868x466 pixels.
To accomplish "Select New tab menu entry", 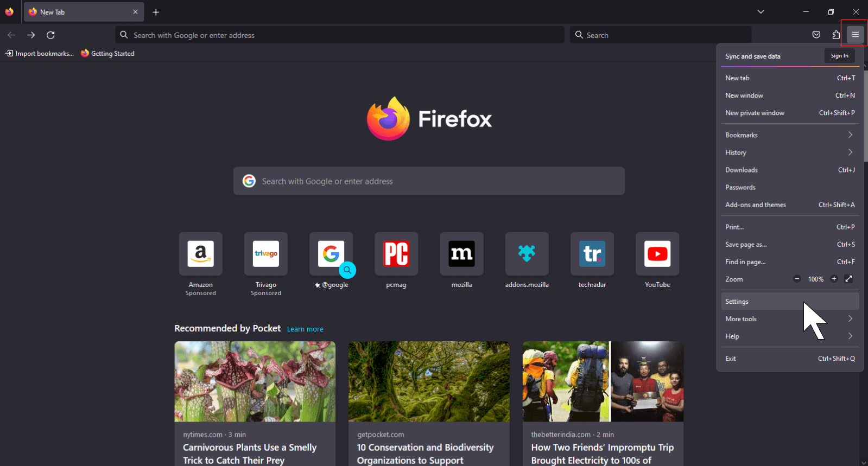I will (790, 78).
